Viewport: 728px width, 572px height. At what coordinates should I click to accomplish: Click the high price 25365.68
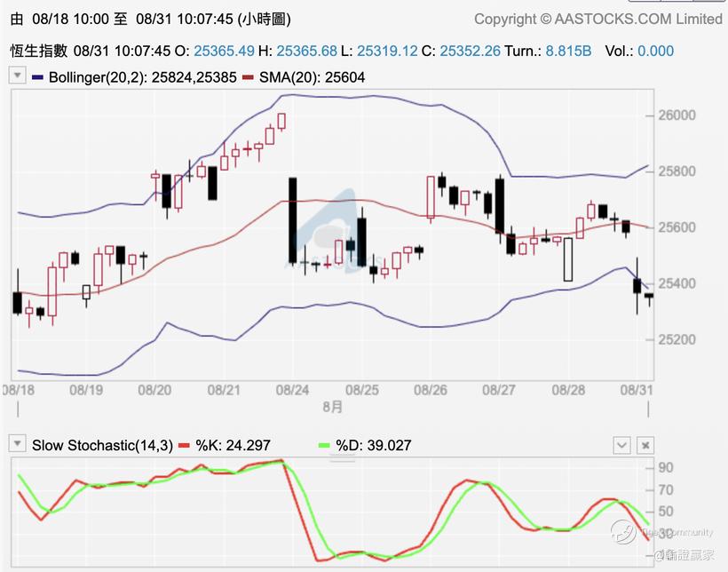pyautogui.click(x=307, y=51)
